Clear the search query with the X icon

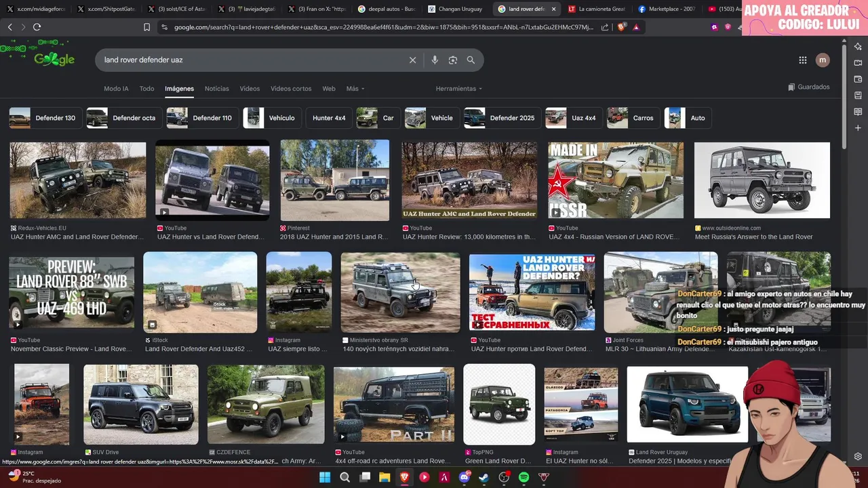412,60
